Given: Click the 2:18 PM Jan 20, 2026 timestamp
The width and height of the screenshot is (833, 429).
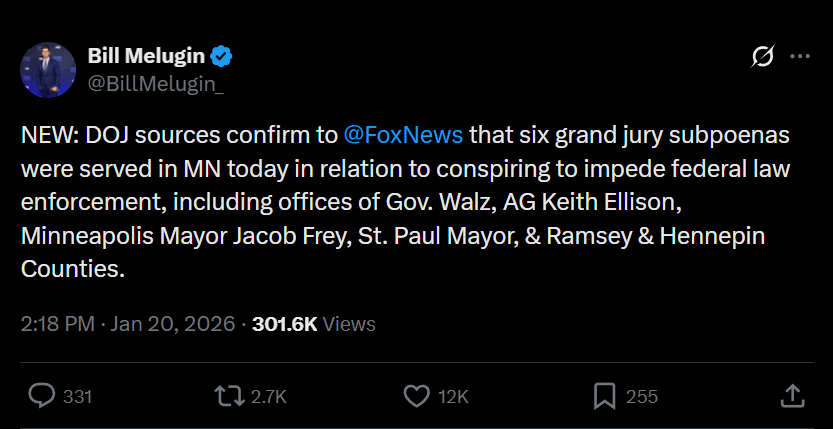Looking at the screenshot, I should point(128,324).
